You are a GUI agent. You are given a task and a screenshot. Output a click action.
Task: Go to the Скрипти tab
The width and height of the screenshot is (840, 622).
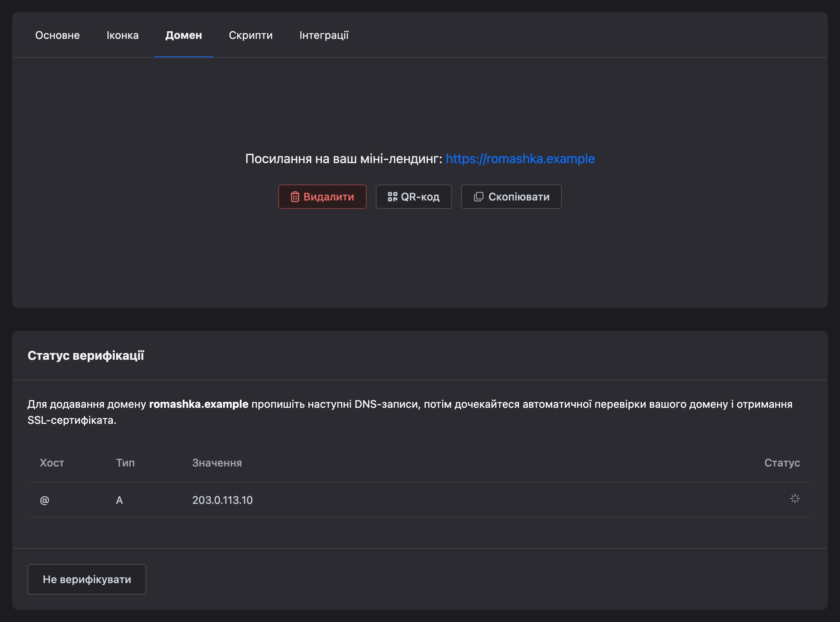tap(251, 35)
